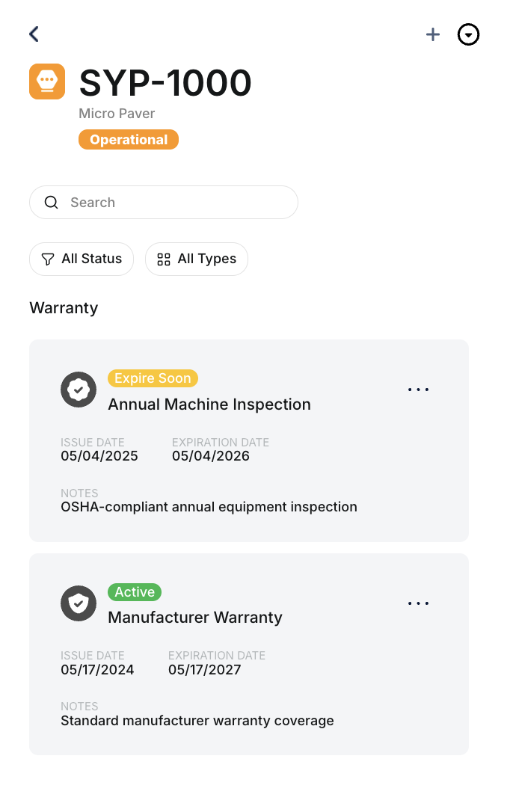This screenshot has height=812, width=513.
Task: Open the All Status filter dropdown
Action: tap(82, 259)
